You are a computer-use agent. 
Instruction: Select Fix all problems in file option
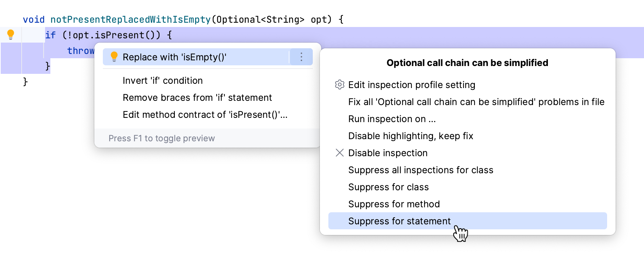[x=476, y=102]
